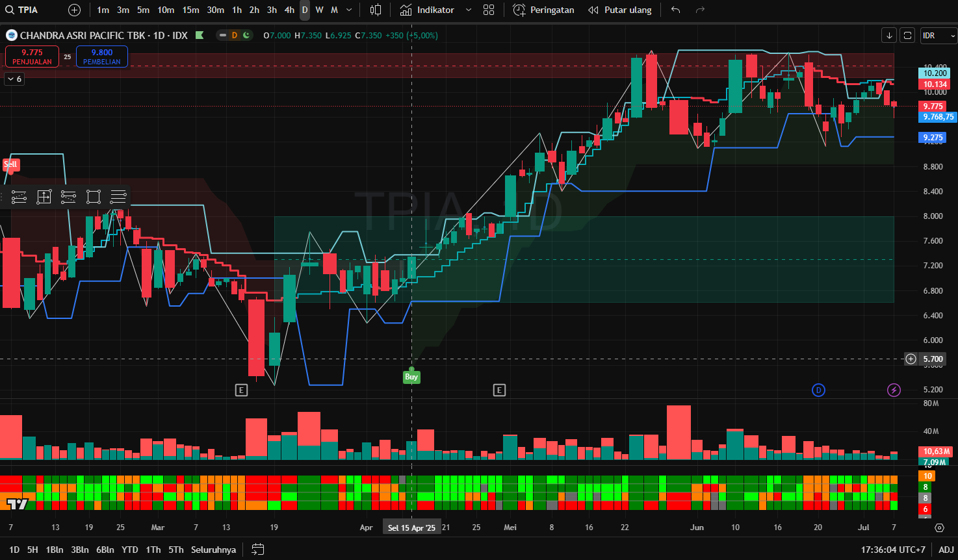Switch to the 4h timeframe
The width and height of the screenshot is (958, 560).
click(x=289, y=10)
